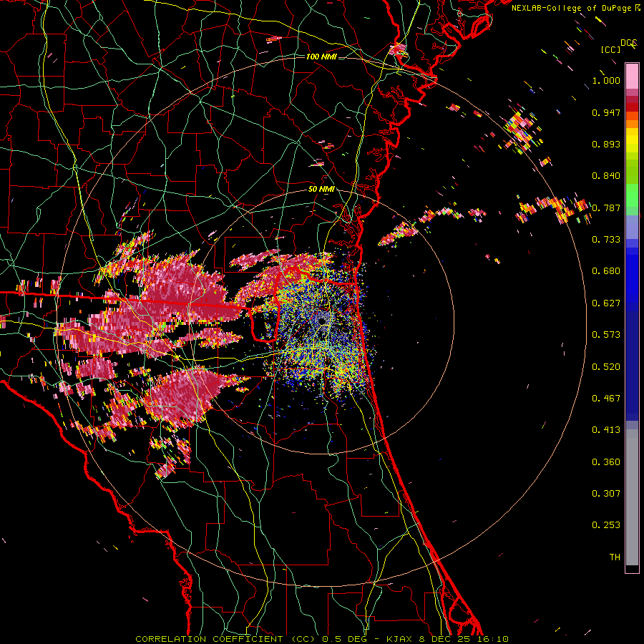This screenshot has width=644, height=644.
Task: Click the 0.307 scale value
Action: pos(606,494)
